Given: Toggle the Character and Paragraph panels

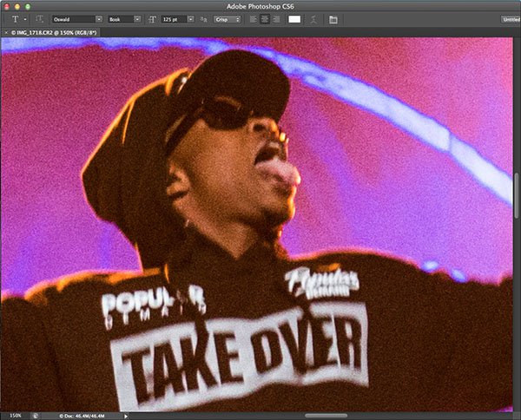Looking at the screenshot, I should 333,18.
